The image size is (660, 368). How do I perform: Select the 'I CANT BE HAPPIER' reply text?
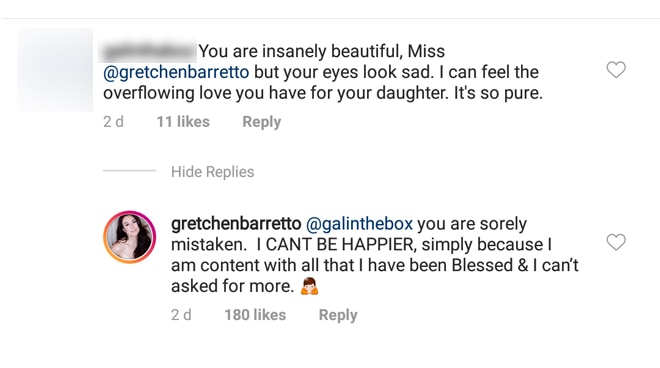[x=375, y=255]
